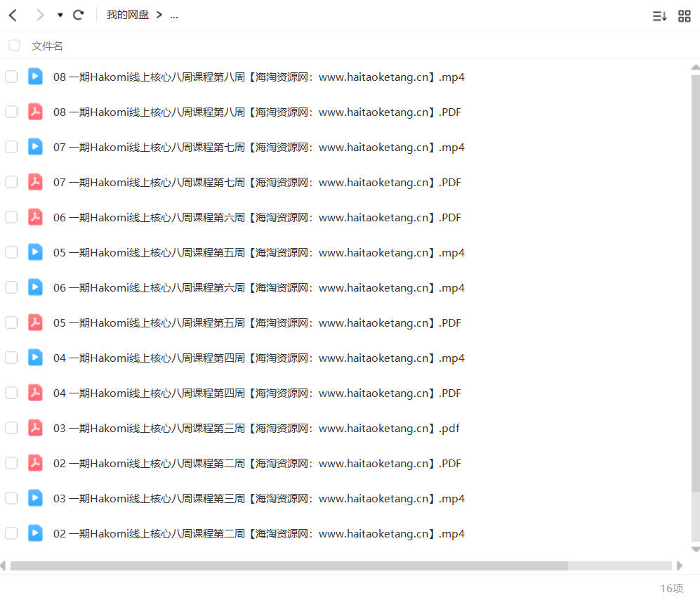Viewport: 700px width, 600px height.
Task: Check the box for 03 第三周 .pdf
Action: coord(11,428)
